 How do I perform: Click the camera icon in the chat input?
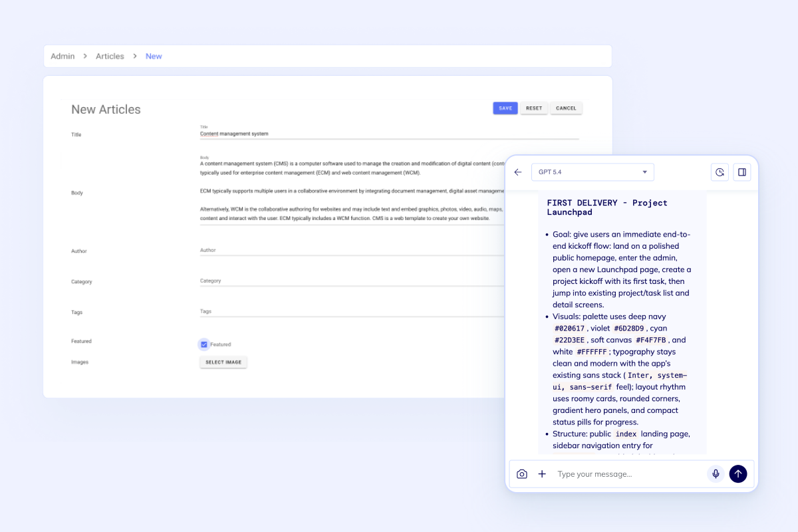coord(522,474)
